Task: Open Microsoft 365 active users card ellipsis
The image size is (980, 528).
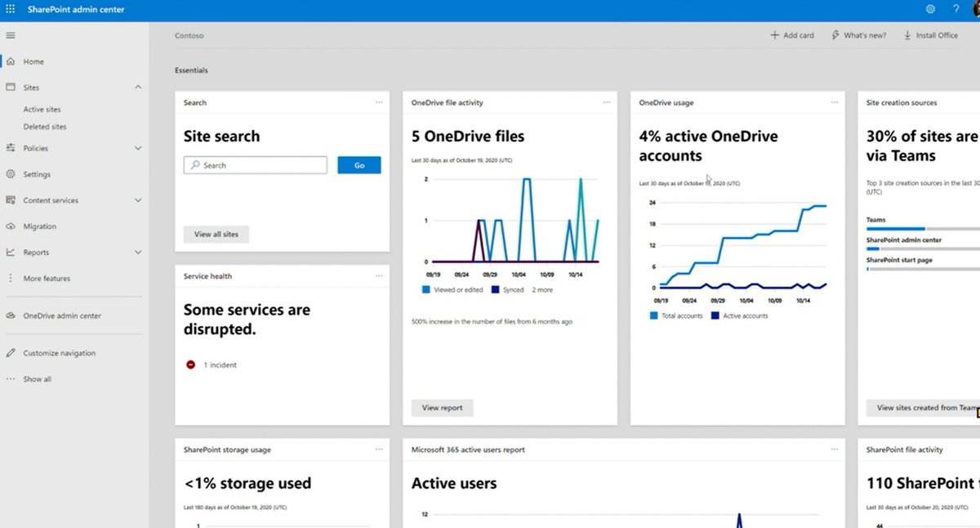Action: (x=835, y=449)
